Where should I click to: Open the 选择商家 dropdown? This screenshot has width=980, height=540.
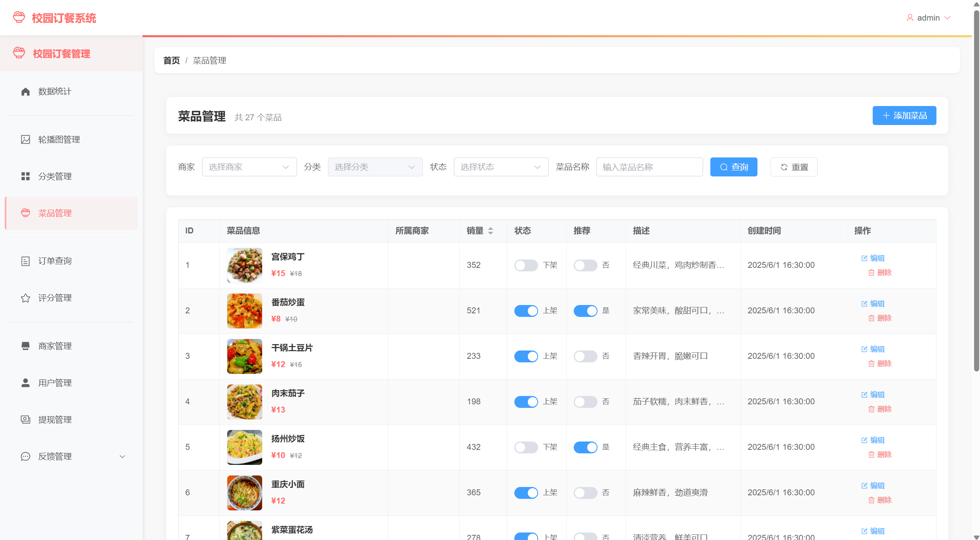(x=249, y=167)
